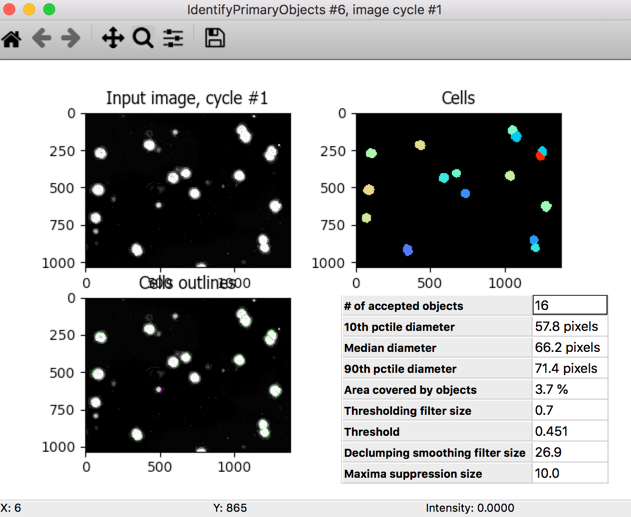Click the '26.9' declumping value

click(570, 452)
